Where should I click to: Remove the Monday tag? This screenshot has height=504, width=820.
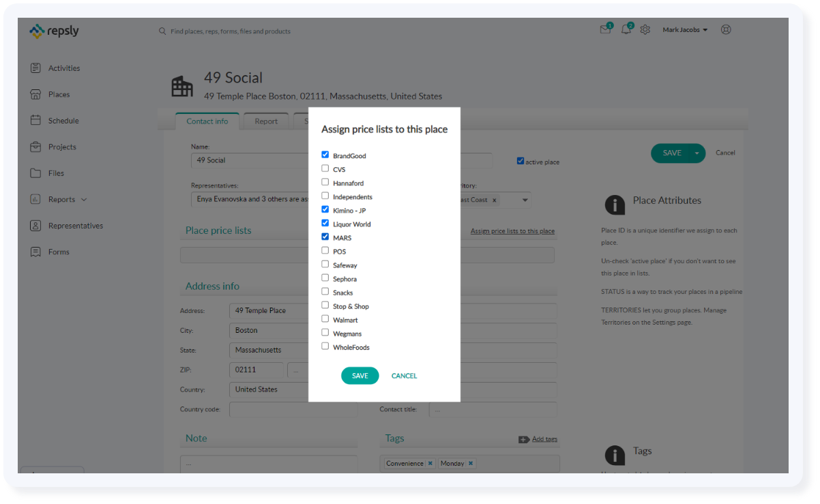coord(471,464)
